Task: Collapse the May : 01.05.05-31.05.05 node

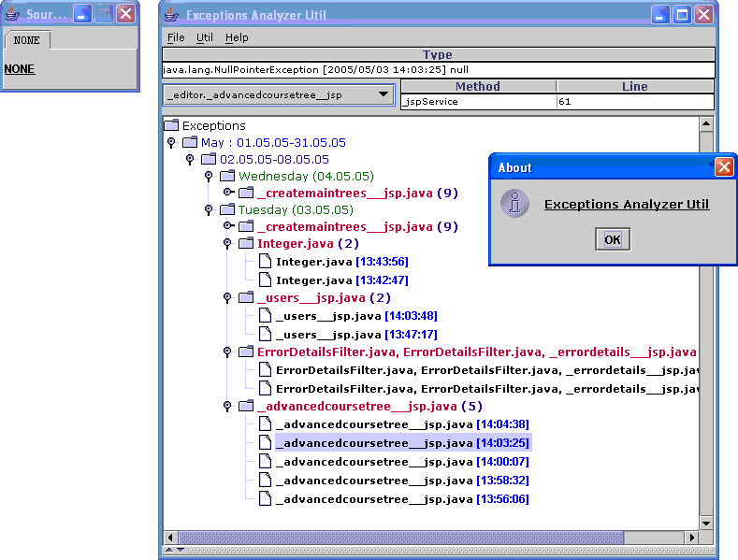Action: pyautogui.click(x=171, y=143)
